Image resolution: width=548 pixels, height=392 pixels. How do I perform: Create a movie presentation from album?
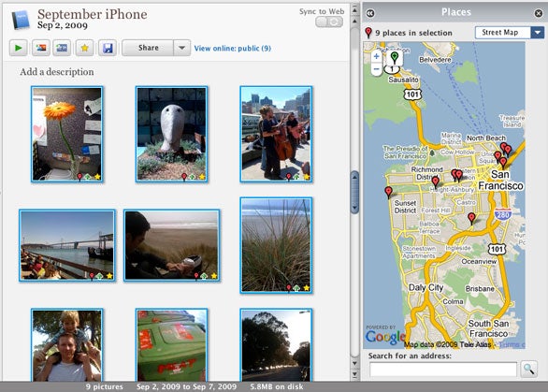62,48
